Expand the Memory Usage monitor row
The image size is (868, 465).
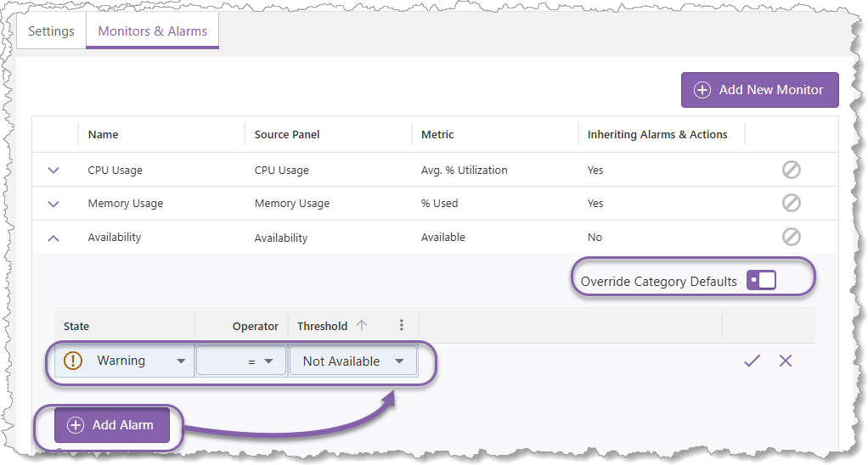(54, 204)
